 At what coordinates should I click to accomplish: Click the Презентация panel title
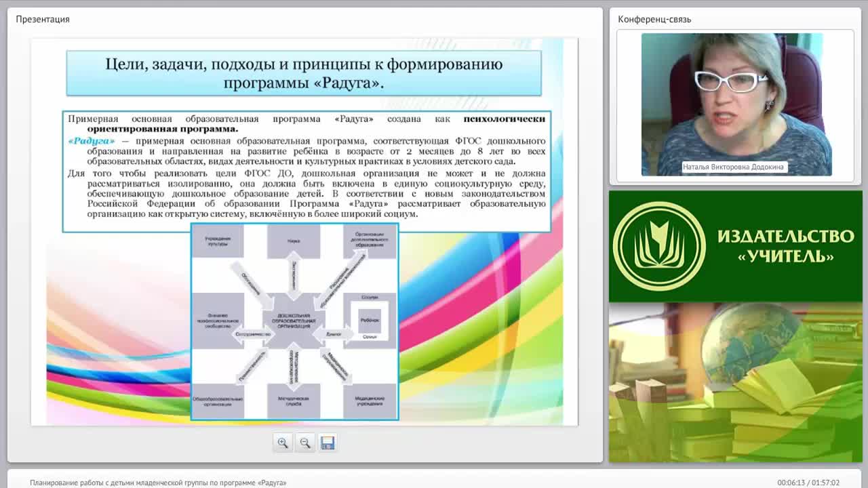(43, 19)
